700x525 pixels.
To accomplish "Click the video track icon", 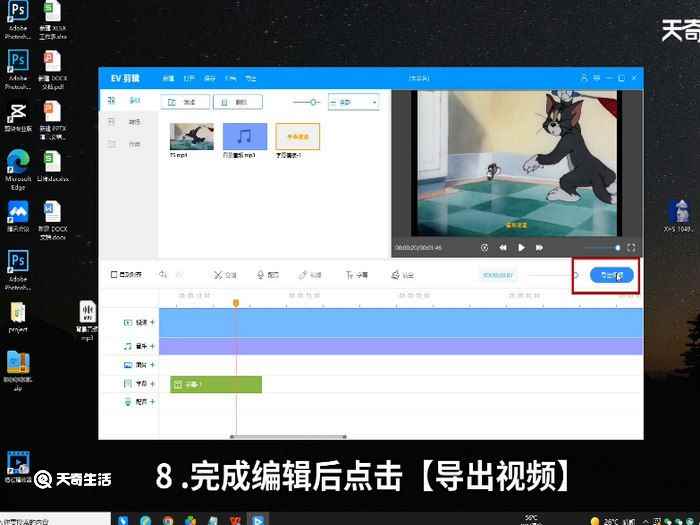I will pos(128,322).
